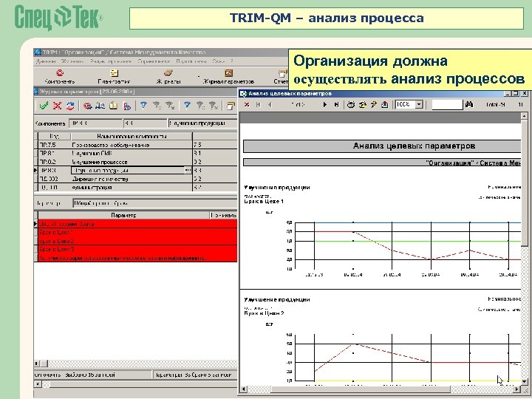The image size is (532, 399).
Task: Select the Брак в Цехе 3 parameter row
Action: (x=136, y=250)
